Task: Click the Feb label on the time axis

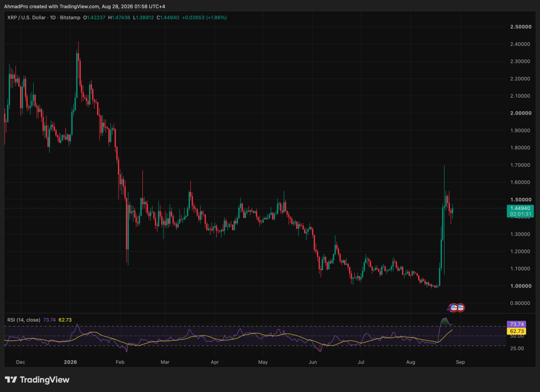Action: tap(120, 362)
